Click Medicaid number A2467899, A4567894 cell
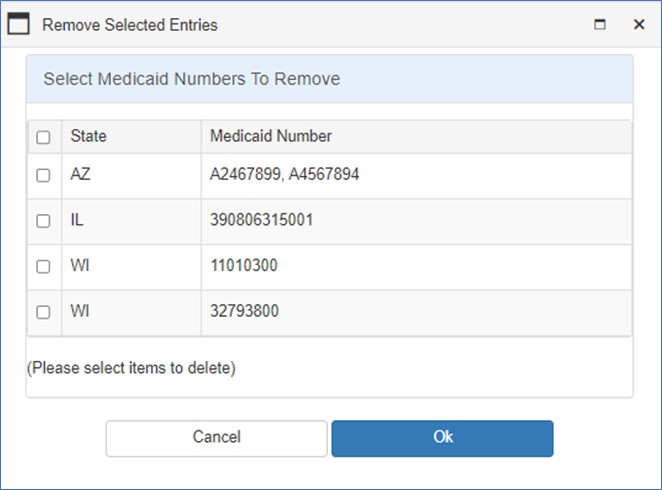 [416, 176]
